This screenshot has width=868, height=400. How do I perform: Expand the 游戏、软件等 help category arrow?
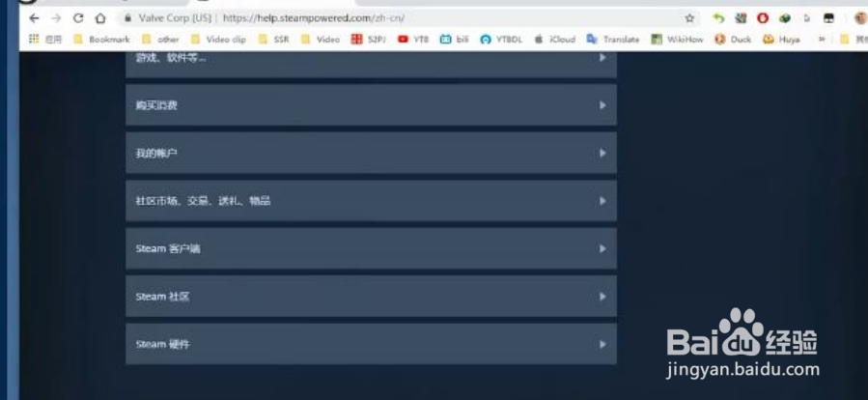(x=602, y=58)
